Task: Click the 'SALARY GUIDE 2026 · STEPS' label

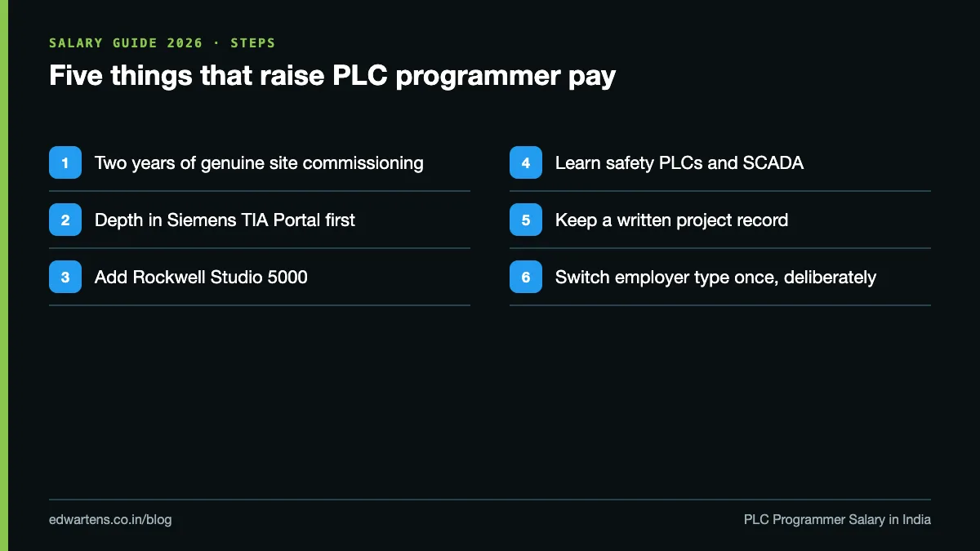Action: 162,42
